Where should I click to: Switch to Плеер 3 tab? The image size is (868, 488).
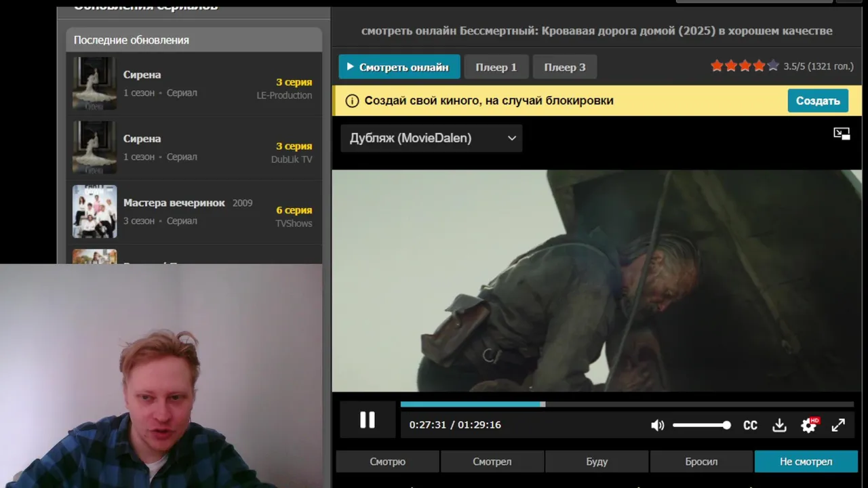pyautogui.click(x=564, y=67)
